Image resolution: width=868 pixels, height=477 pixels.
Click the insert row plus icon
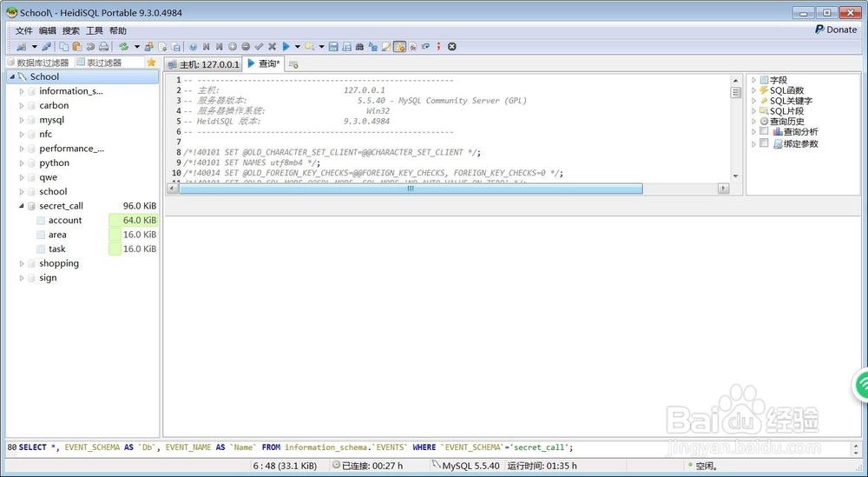click(233, 47)
